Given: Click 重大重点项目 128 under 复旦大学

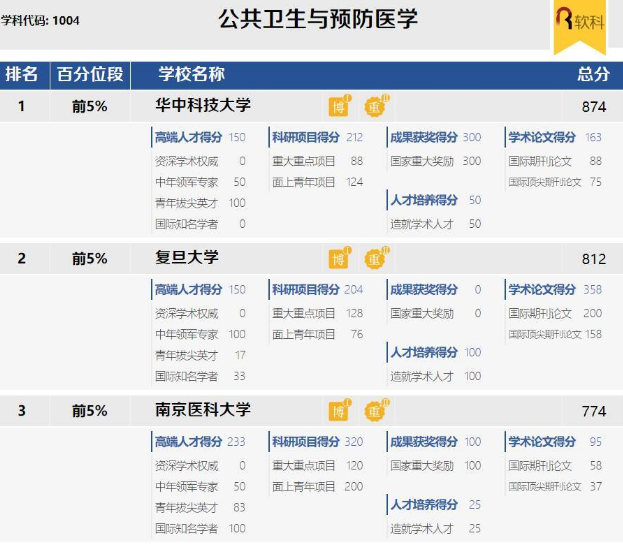Looking at the screenshot, I should [317, 314].
